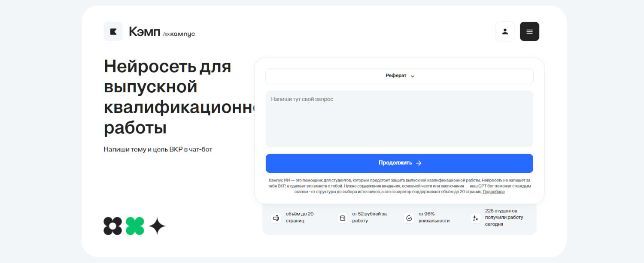Click the black four-pointed star shape
The image size is (644, 263).
[x=157, y=226]
